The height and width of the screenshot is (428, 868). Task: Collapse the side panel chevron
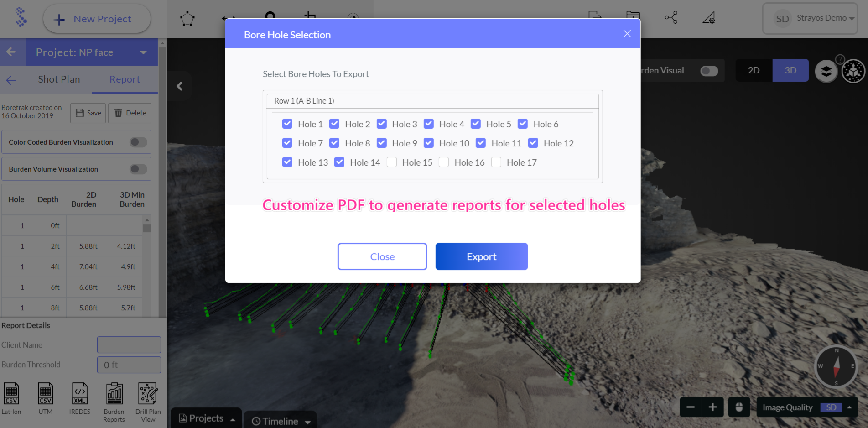click(x=180, y=86)
